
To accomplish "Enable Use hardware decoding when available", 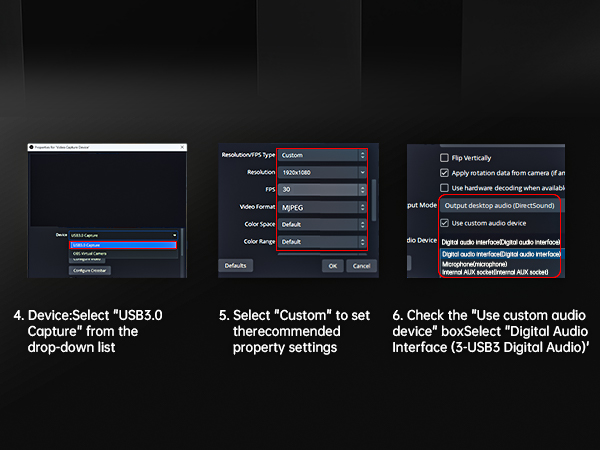I will click(444, 188).
